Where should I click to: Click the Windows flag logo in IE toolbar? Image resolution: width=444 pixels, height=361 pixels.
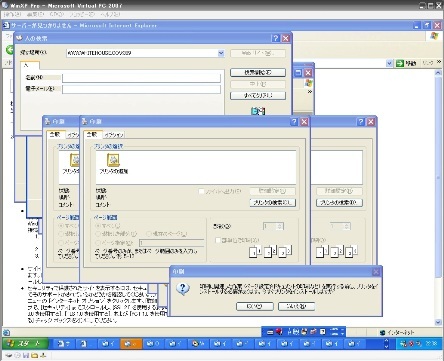click(434, 36)
